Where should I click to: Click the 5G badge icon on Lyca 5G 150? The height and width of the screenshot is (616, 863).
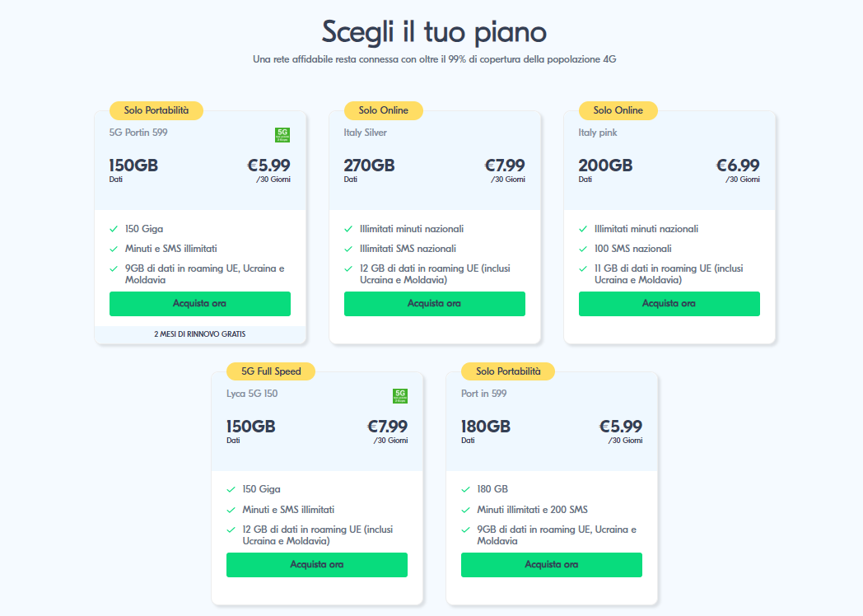tap(400, 396)
